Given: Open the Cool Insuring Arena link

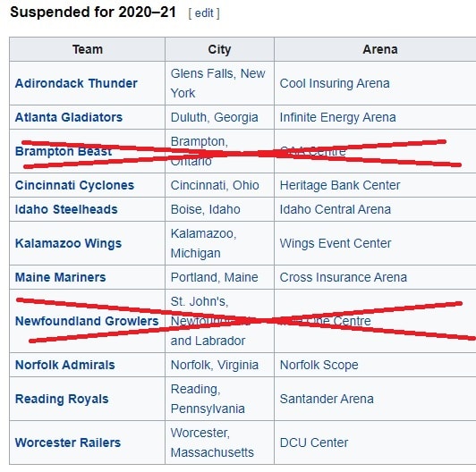Looking at the screenshot, I should [335, 83].
